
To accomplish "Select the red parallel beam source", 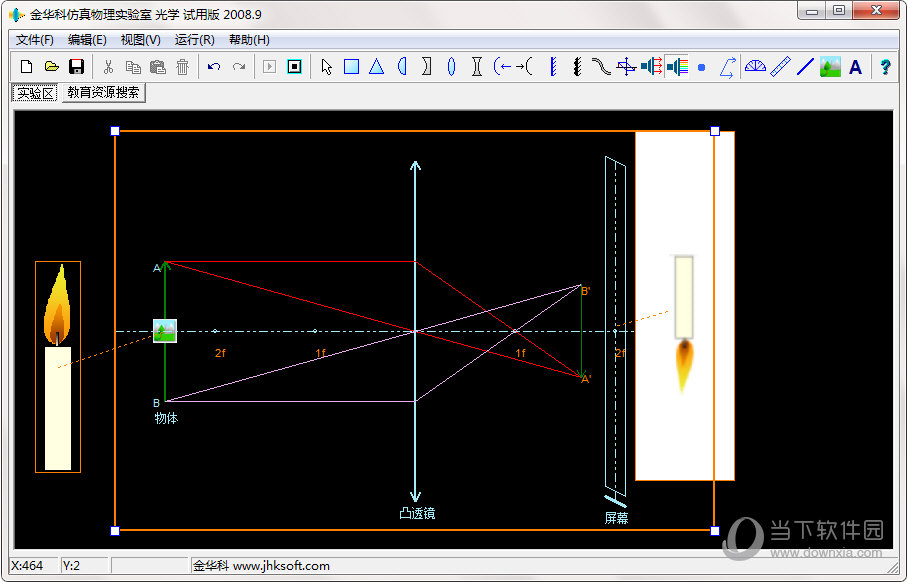I will tap(651, 67).
